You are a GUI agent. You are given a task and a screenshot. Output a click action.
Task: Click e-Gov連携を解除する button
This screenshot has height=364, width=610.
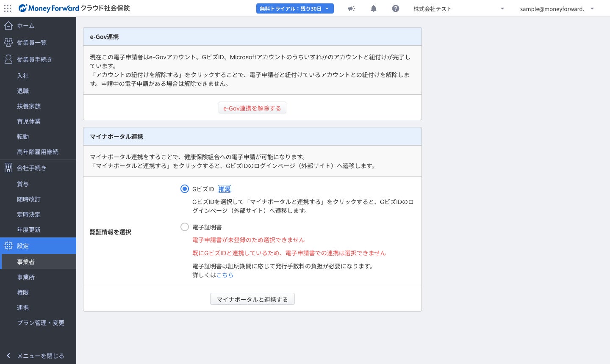tap(252, 108)
